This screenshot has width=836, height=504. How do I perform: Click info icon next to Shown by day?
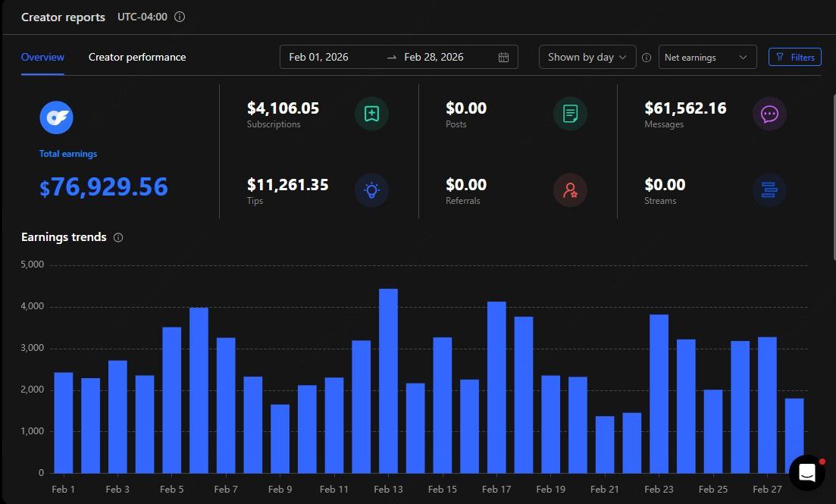point(647,58)
